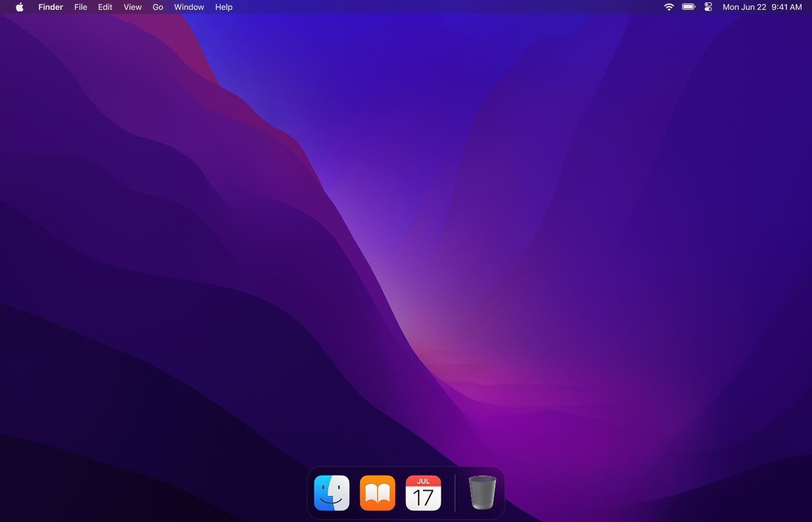
Task: Click the Wi-Fi status icon
Action: tap(669, 7)
